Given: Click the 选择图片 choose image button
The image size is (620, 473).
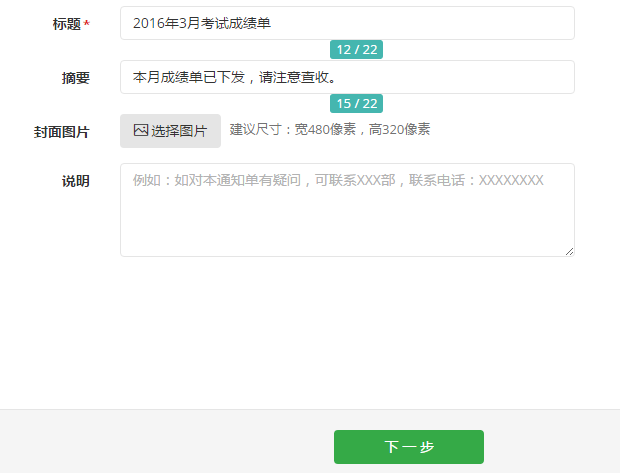Looking at the screenshot, I should [170, 131].
